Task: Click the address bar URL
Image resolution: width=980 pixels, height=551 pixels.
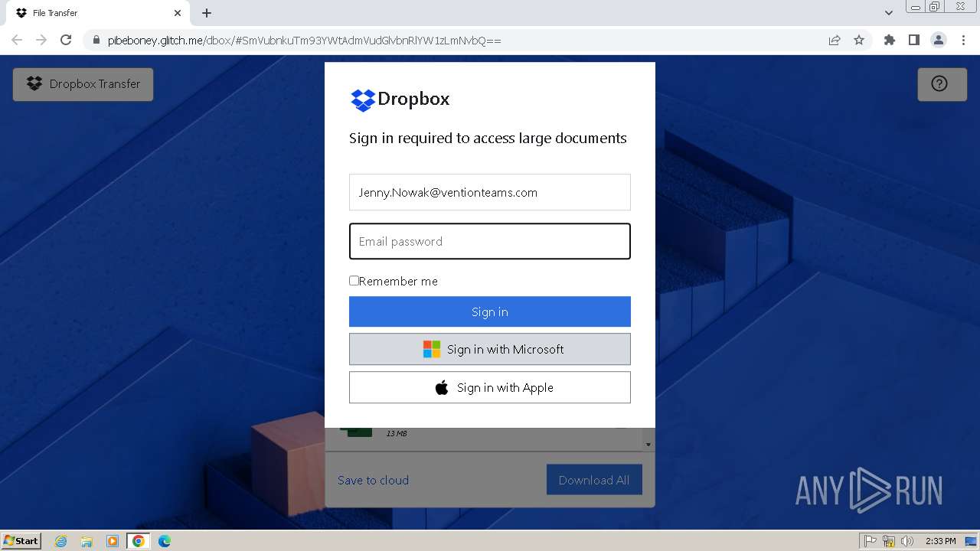Action: click(305, 41)
